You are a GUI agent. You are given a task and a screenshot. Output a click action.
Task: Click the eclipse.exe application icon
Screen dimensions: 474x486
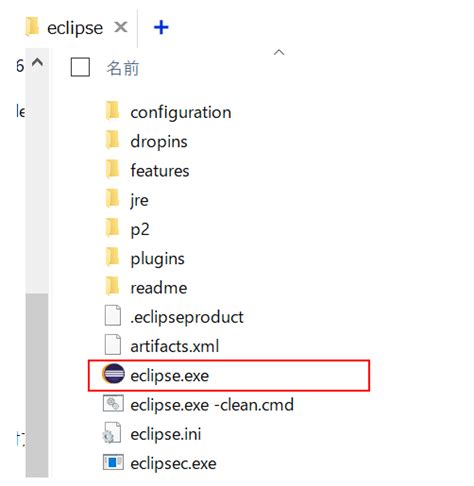[114, 374]
